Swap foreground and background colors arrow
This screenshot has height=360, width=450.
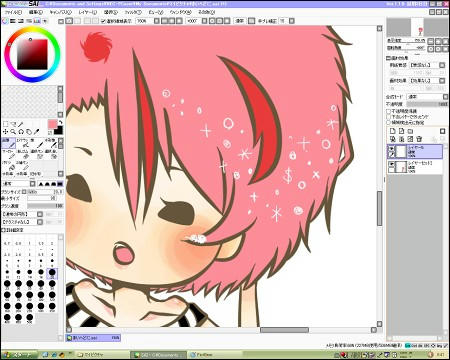click(60, 122)
